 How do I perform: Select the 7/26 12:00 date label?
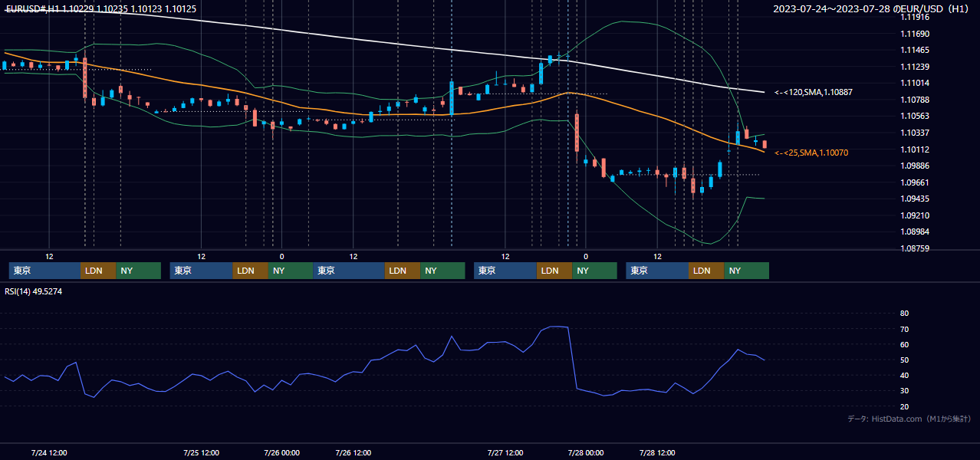coord(354,452)
